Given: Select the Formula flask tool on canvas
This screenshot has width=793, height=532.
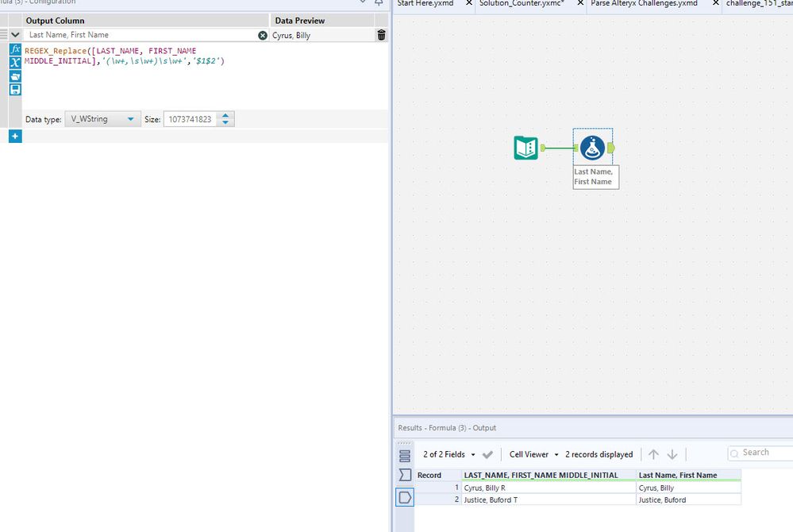Looking at the screenshot, I should [x=592, y=148].
